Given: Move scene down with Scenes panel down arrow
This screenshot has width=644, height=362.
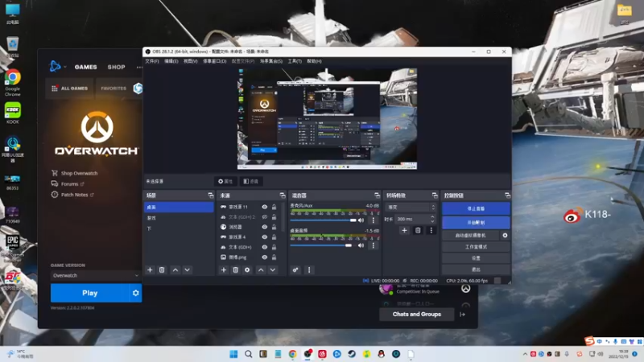Looking at the screenshot, I should pyautogui.click(x=188, y=270).
